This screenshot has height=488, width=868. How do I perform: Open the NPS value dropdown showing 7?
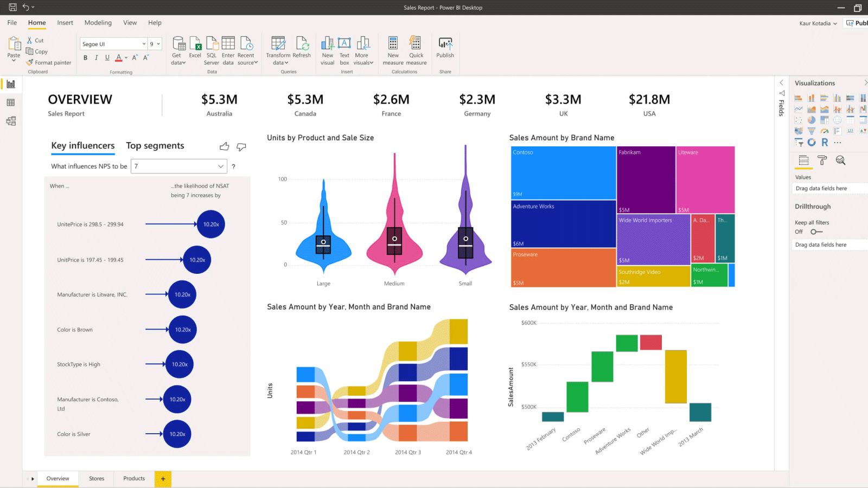coord(179,166)
